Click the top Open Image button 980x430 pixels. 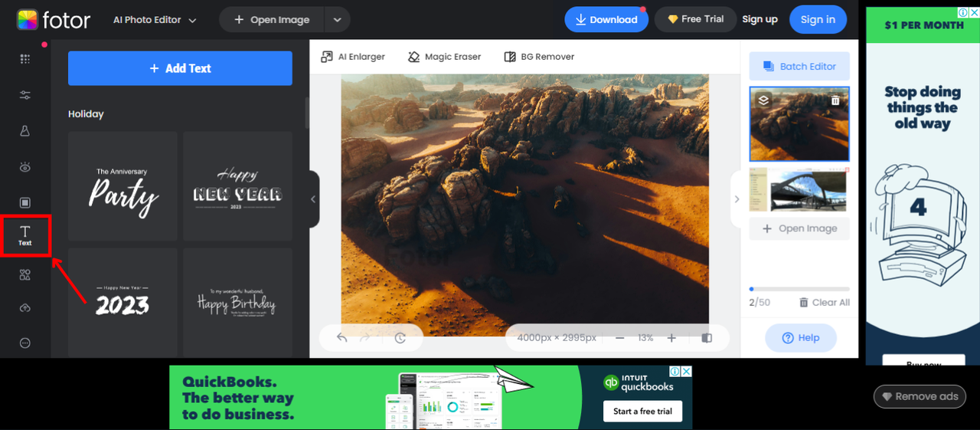click(272, 20)
